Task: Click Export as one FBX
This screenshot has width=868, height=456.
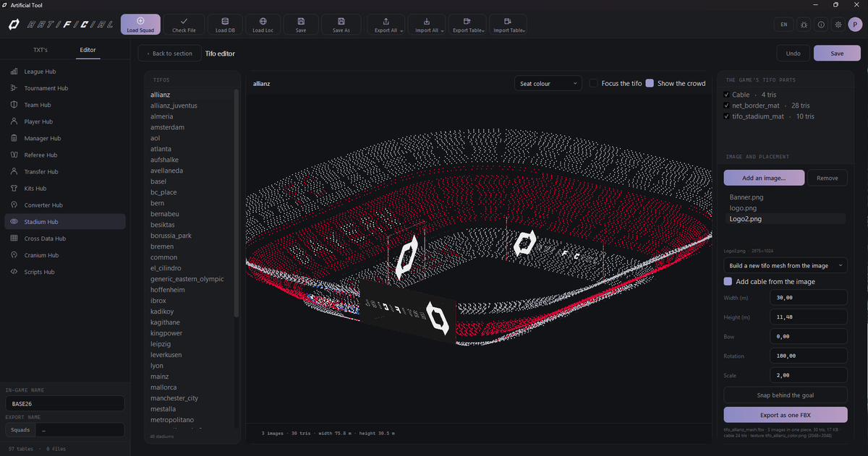Action: point(786,415)
